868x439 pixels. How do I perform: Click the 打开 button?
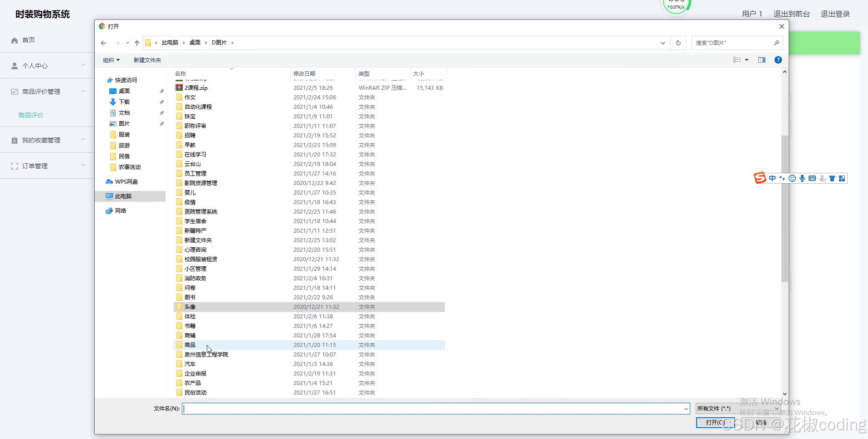pos(715,423)
